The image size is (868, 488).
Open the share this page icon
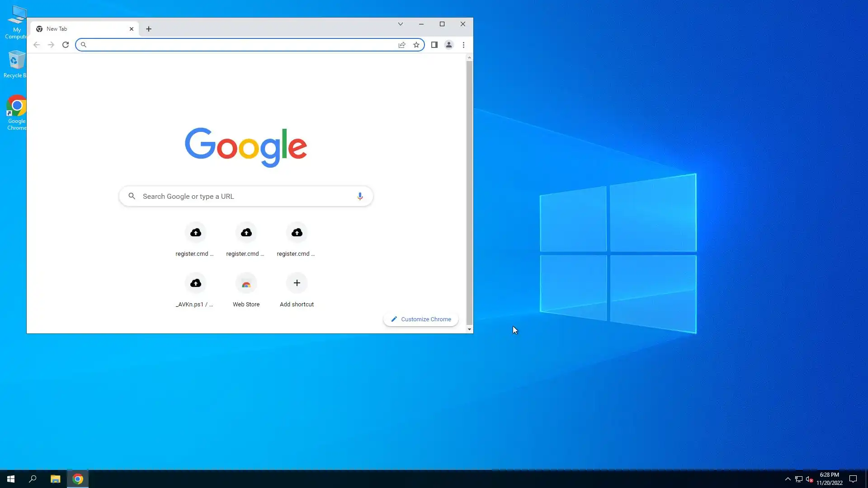(402, 45)
